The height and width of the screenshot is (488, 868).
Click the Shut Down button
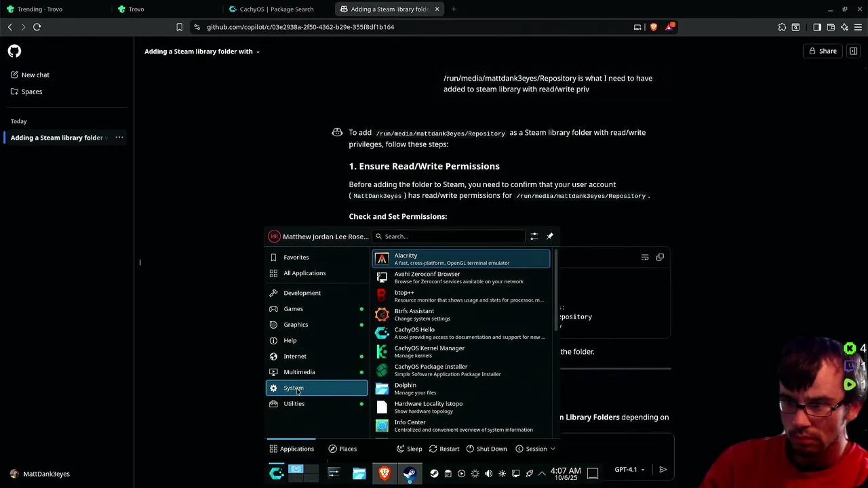click(486, 449)
